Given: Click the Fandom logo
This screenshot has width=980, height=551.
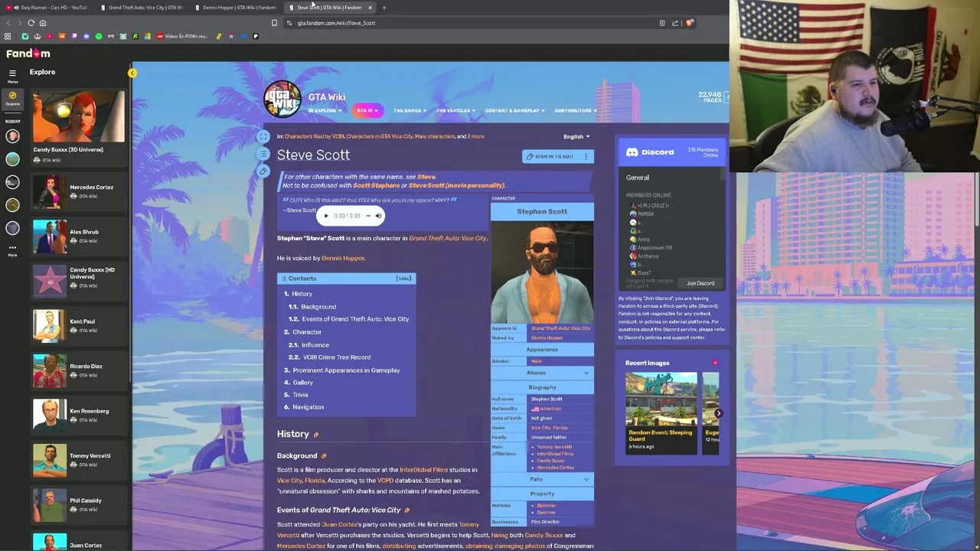Looking at the screenshot, I should pyautogui.click(x=28, y=54).
